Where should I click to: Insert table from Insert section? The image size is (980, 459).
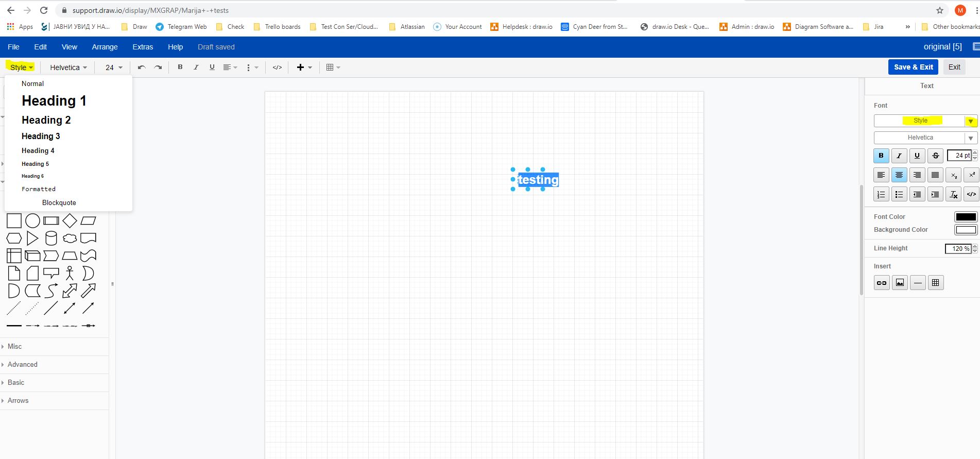point(936,283)
